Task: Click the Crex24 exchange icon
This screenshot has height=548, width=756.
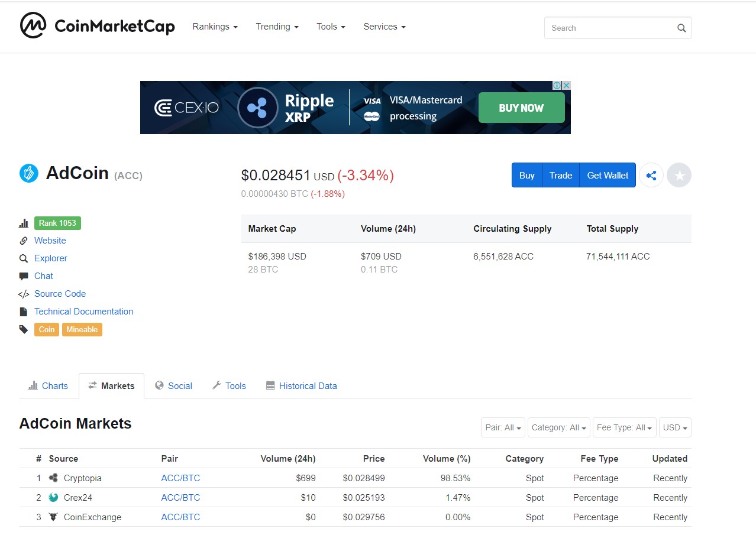Action: (x=53, y=497)
